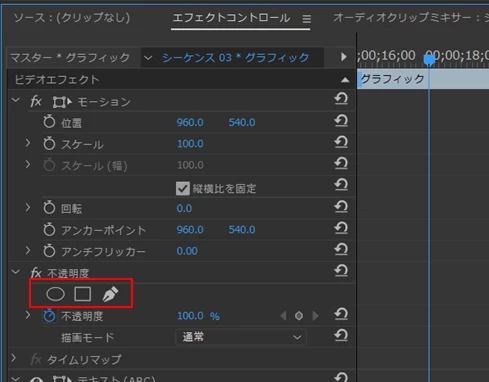489x382 pixels.
Task: Toggle タイムリマップ fx effect
Action: coord(36,359)
